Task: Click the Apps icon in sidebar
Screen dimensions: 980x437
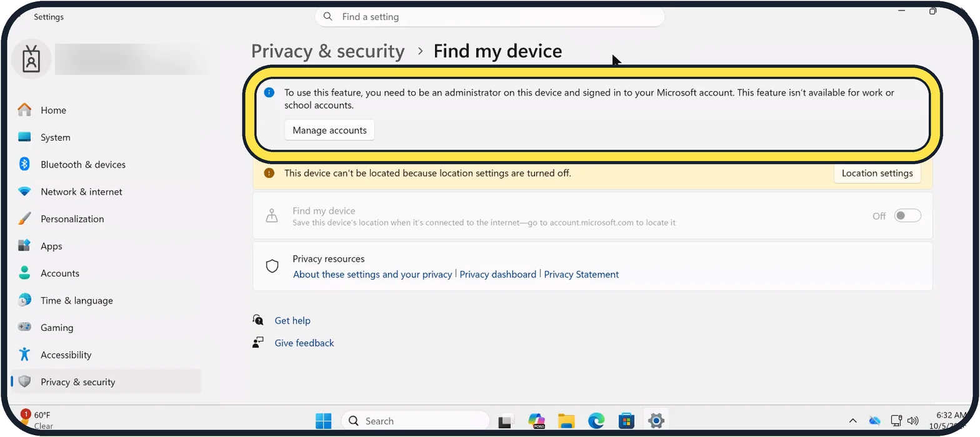Action: [x=24, y=246]
